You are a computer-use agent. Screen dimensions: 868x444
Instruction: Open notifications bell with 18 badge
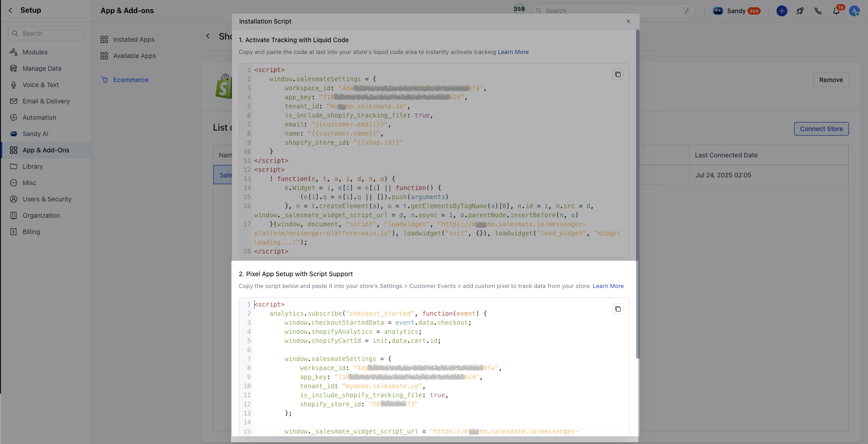pos(836,11)
